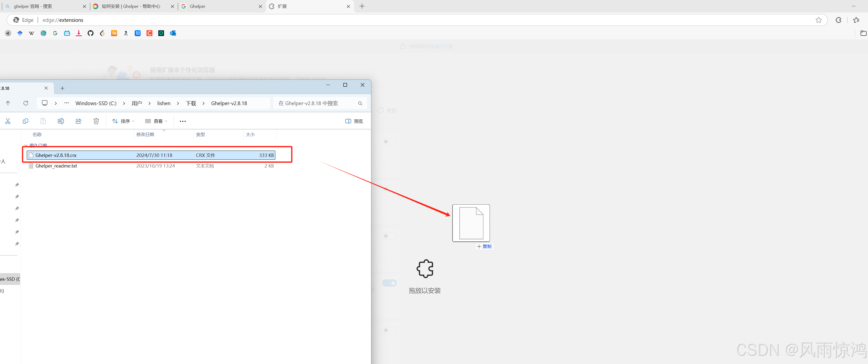The image size is (868, 364).
Task: Click the Rename icon in Explorer toolbar
Action: tap(61, 121)
